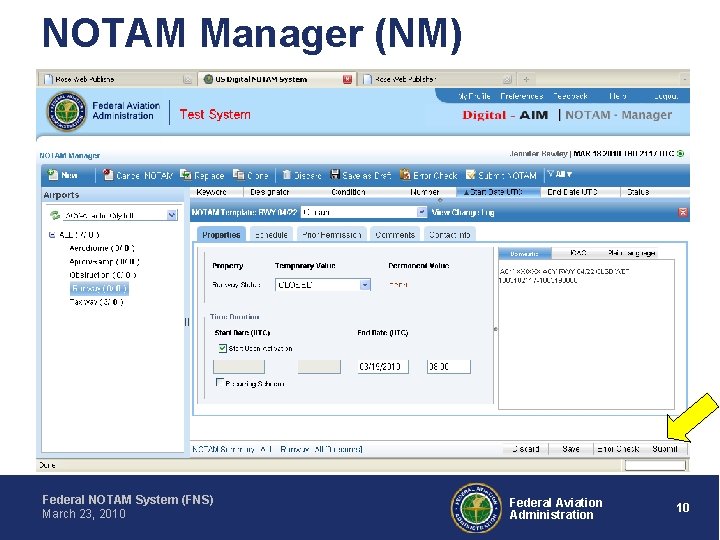
Task: Select the Domestic preview tab
Action: pyautogui.click(x=524, y=253)
